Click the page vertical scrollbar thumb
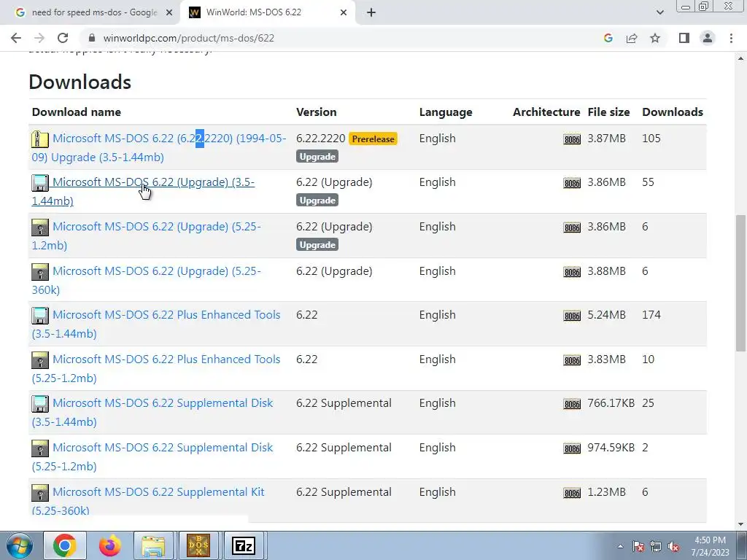Viewport: 747px width, 560px height. [x=740, y=284]
